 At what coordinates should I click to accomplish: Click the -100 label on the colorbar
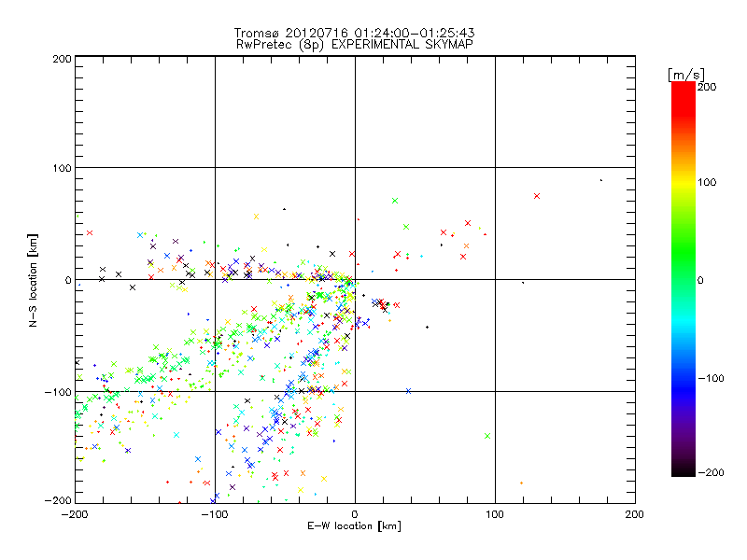click(711, 378)
